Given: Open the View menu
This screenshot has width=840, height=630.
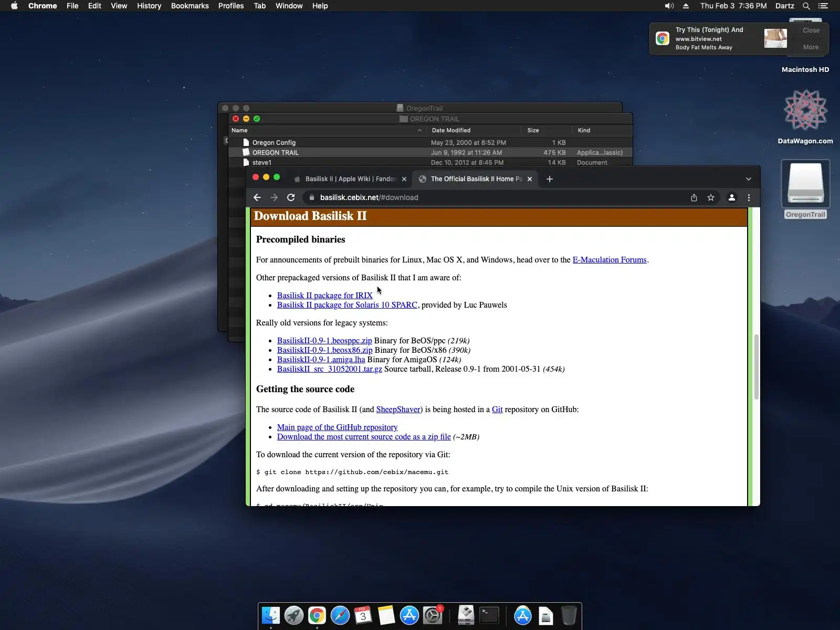Looking at the screenshot, I should pyautogui.click(x=119, y=6).
